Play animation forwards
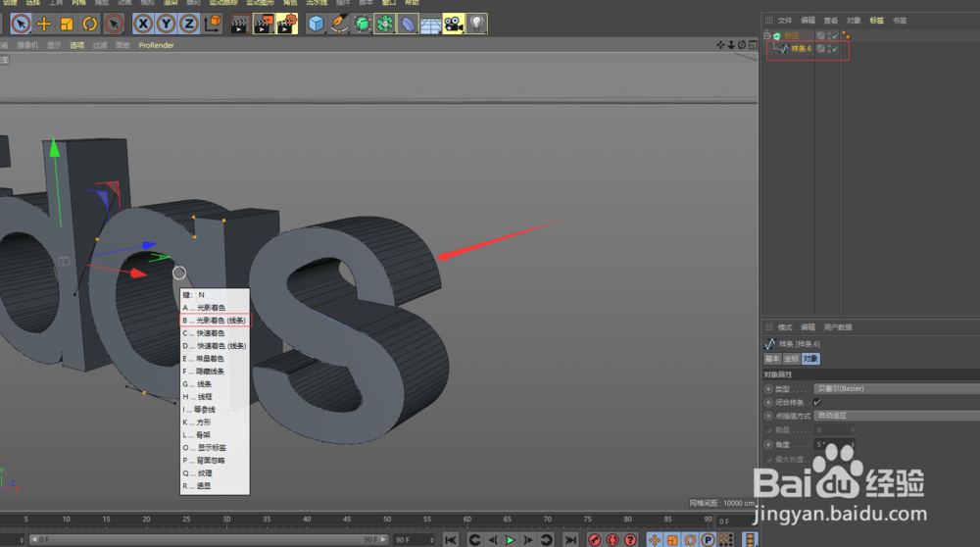Image resolution: width=980 pixels, height=547 pixels. [x=510, y=540]
